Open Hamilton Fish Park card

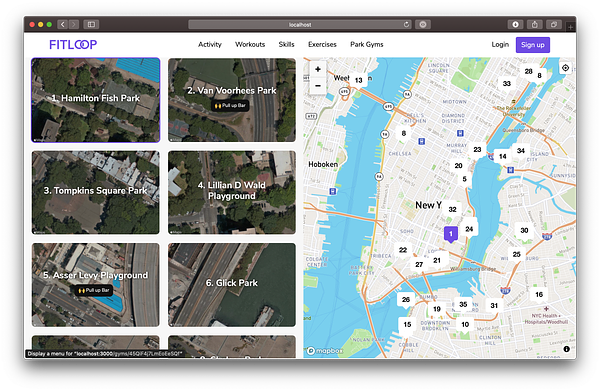coord(96,100)
